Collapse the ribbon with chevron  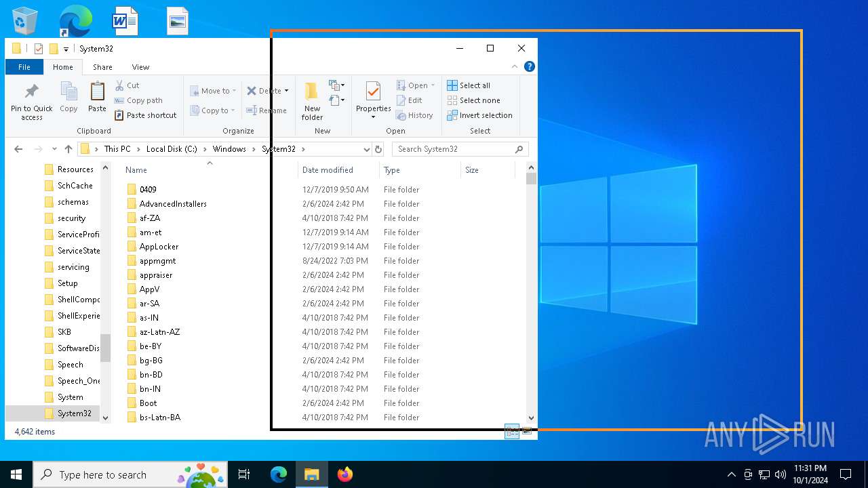pos(515,66)
